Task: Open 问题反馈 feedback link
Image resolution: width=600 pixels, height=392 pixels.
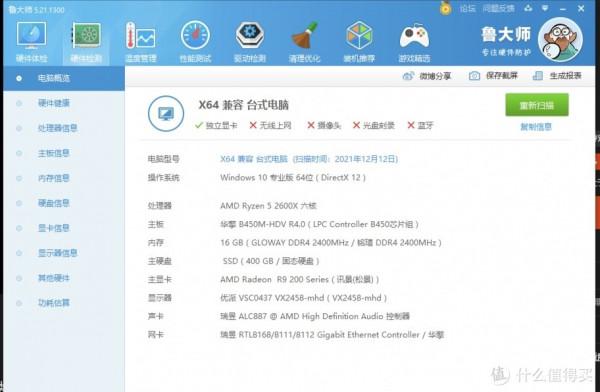Action: (498, 8)
